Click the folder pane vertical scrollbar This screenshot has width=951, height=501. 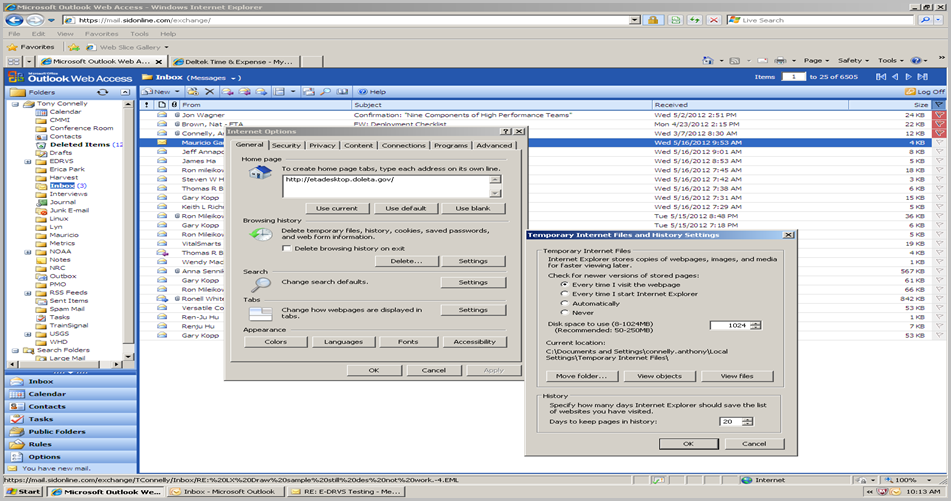pos(128,230)
